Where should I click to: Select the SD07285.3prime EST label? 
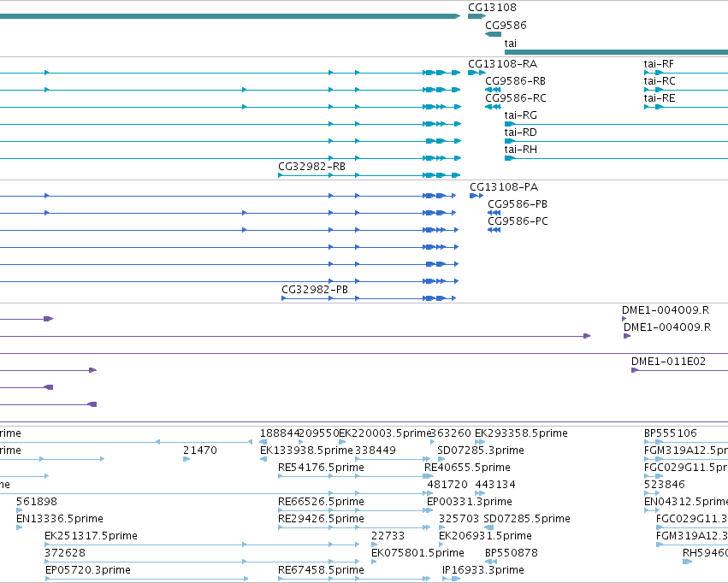coord(481,450)
